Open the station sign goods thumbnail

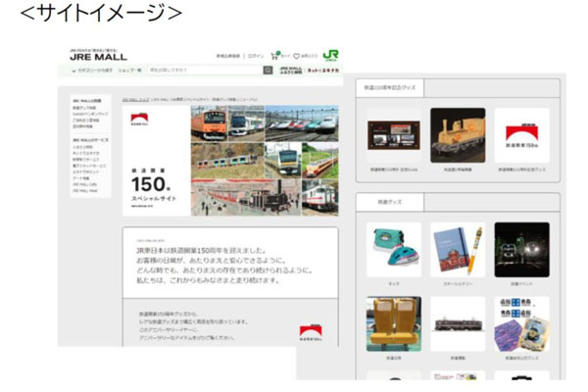[522, 324]
